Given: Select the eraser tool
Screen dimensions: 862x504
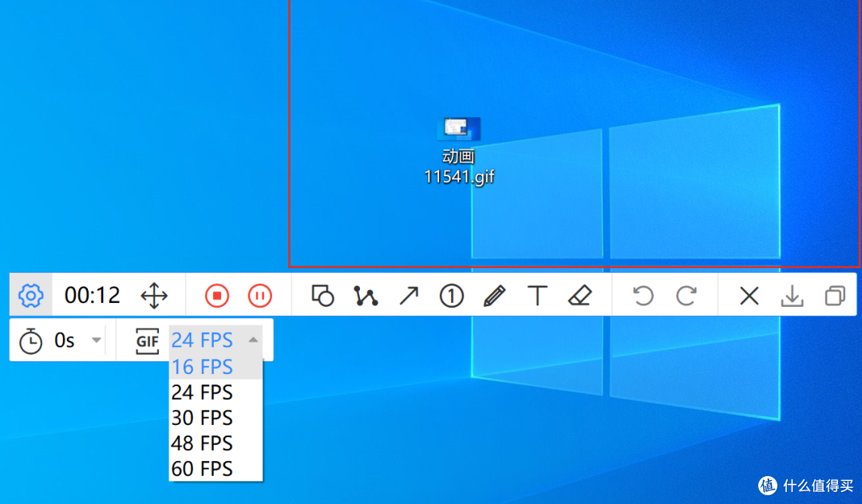Looking at the screenshot, I should [x=580, y=296].
